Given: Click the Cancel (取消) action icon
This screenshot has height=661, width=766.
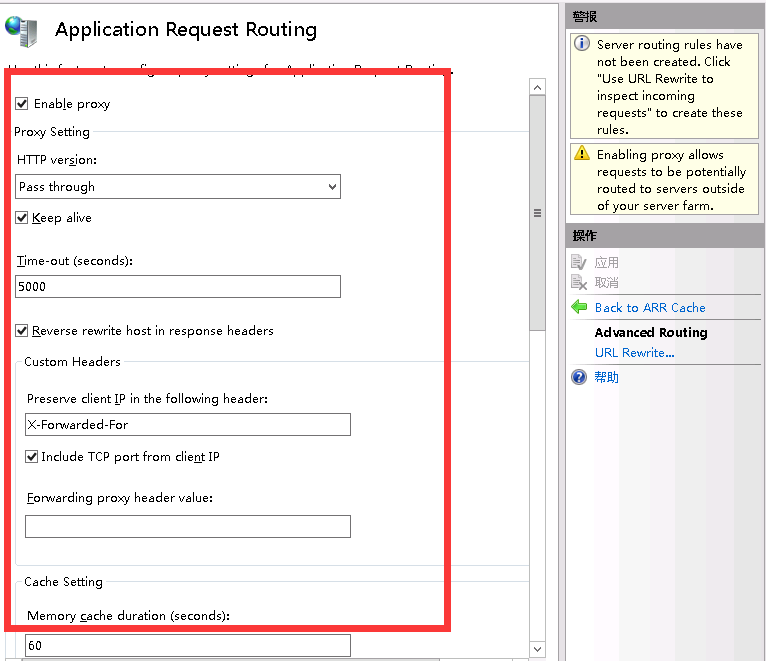Looking at the screenshot, I should pyautogui.click(x=578, y=282).
